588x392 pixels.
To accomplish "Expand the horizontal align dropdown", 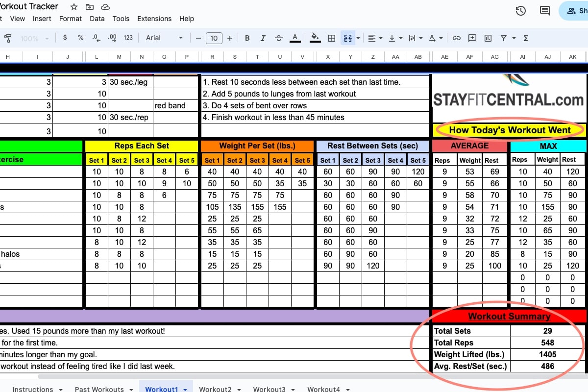I will pyautogui.click(x=375, y=38).
